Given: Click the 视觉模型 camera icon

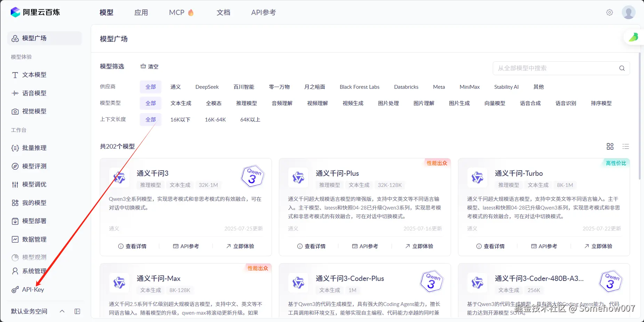Looking at the screenshot, I should 15,111.
